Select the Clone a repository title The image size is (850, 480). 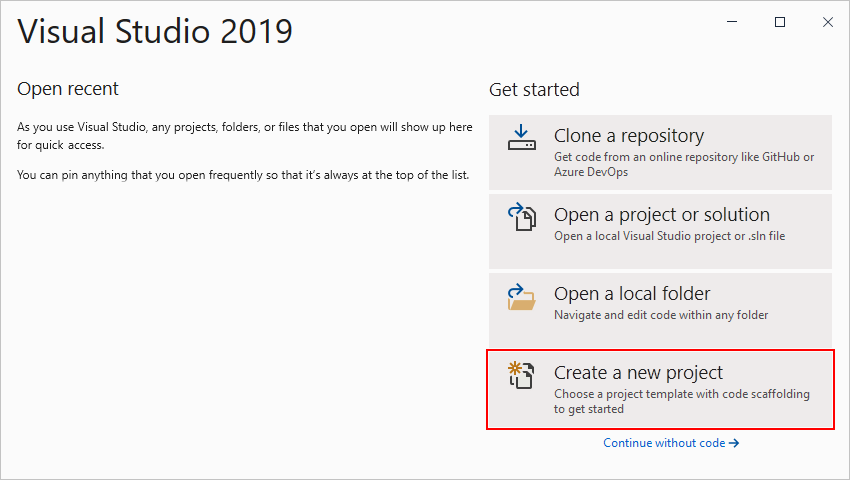click(x=628, y=136)
